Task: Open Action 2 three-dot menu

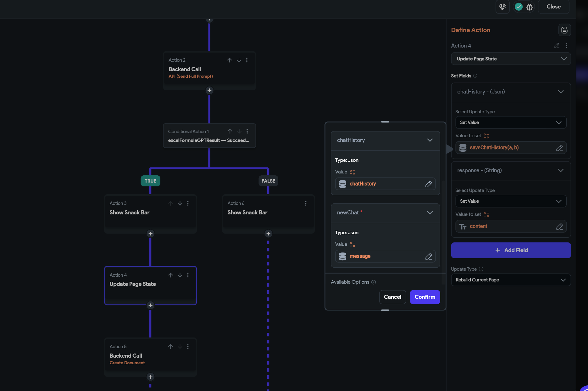Action: 247,60
